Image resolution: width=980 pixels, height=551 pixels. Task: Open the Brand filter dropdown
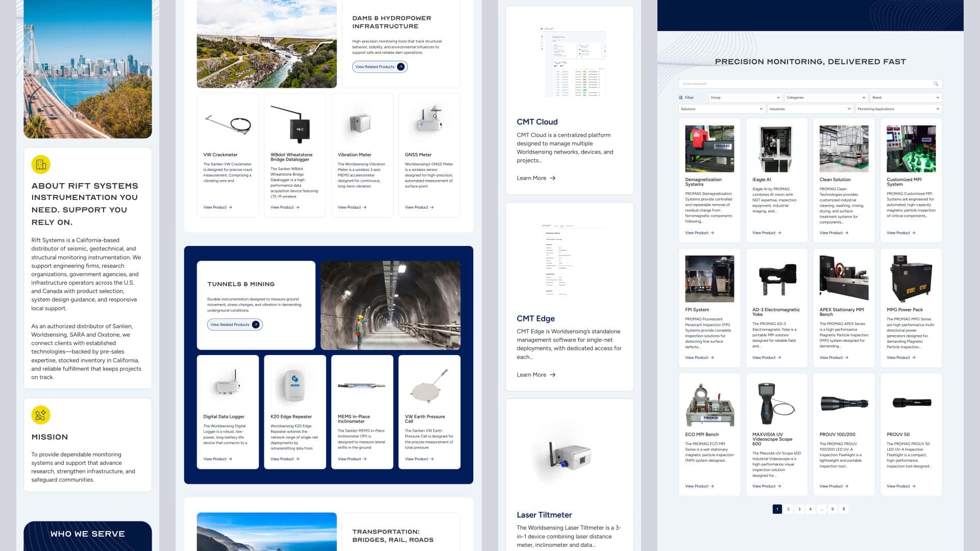click(x=905, y=97)
